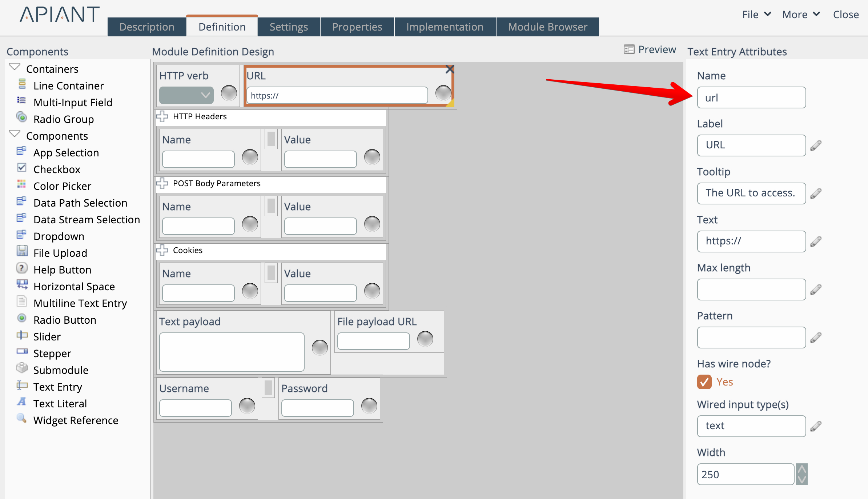Click pencil icon beside Pattern field
The width and height of the screenshot is (868, 499).
point(816,338)
